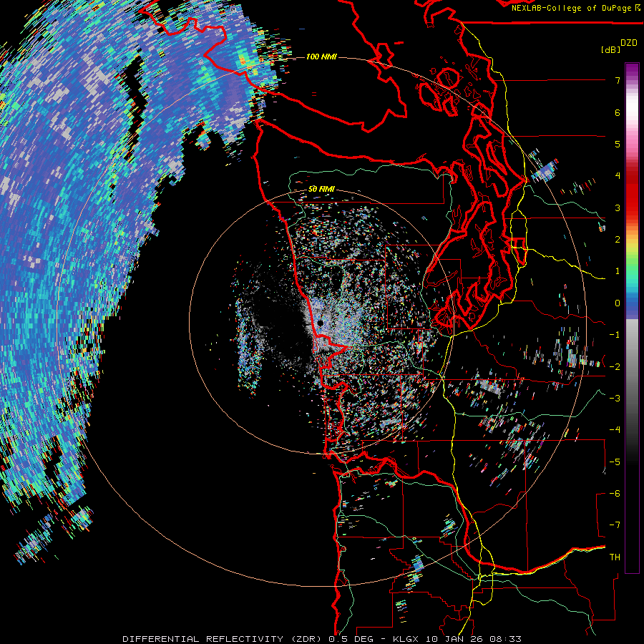The width and height of the screenshot is (644, 644).
Task: Pick the 4 tick label on color scale
Action: [618, 176]
